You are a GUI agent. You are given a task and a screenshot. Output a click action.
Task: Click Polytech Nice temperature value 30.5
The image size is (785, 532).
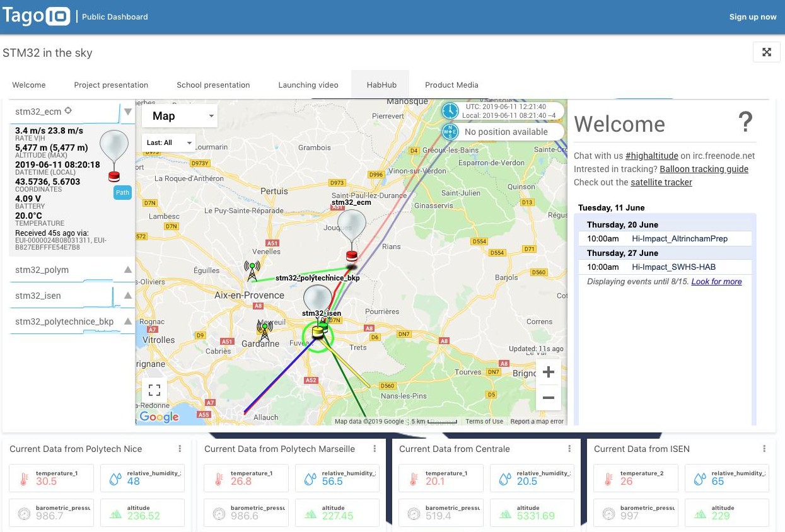pyautogui.click(x=46, y=482)
